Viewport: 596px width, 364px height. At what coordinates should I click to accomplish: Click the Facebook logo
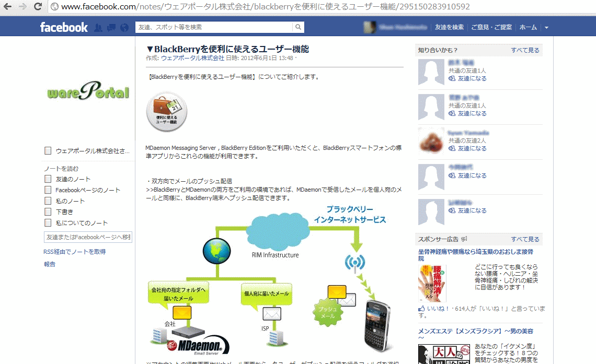click(x=64, y=27)
